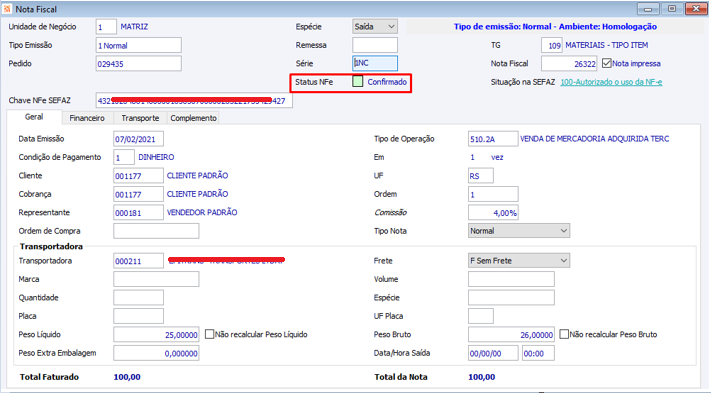Click the VENDEDOR PADRÃO text
Image resolution: width=711 pixels, height=393 pixels.
coord(202,212)
